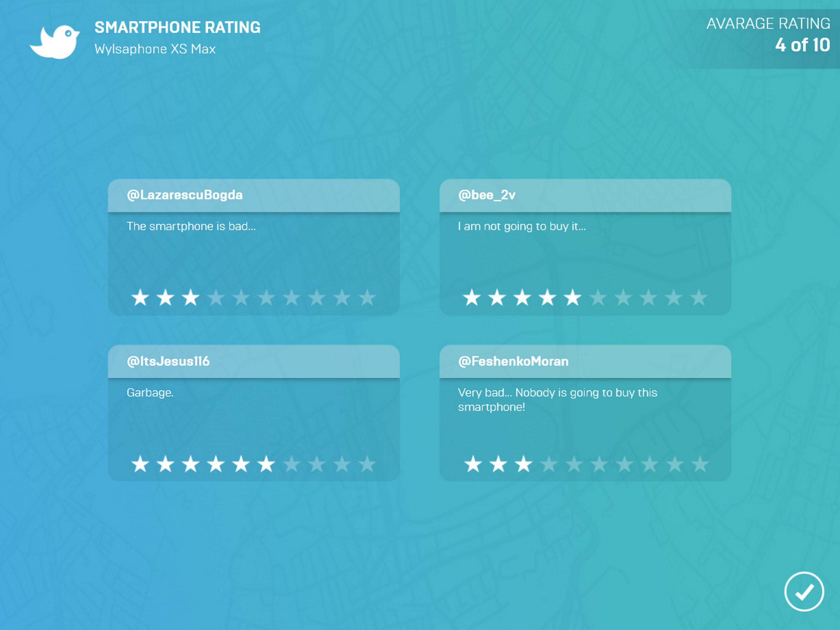Click "The smartphone is bad..." review text
The image size is (840, 630).
(x=191, y=226)
